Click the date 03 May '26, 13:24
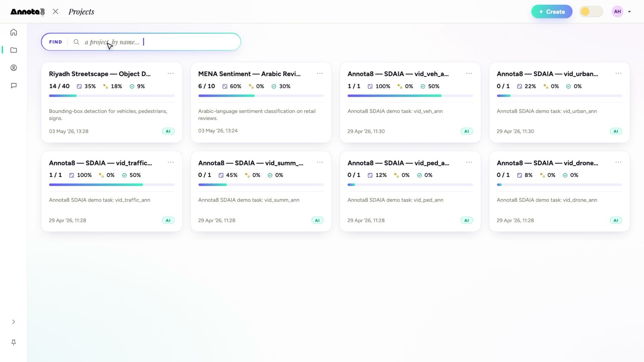 click(218, 131)
